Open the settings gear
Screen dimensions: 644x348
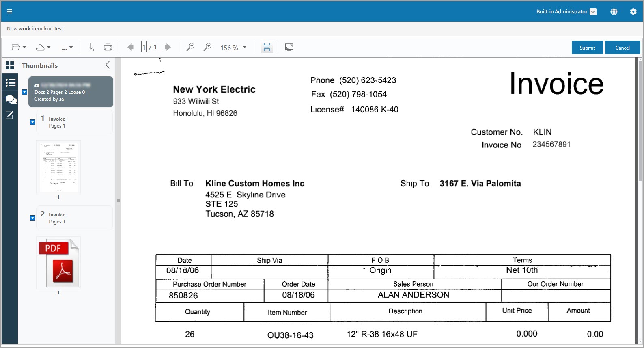coord(633,12)
